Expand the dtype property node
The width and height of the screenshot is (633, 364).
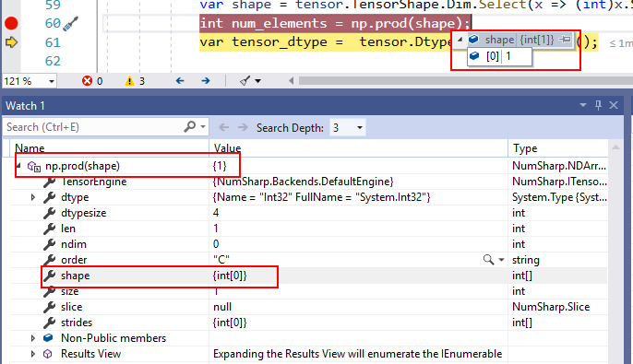(x=33, y=197)
